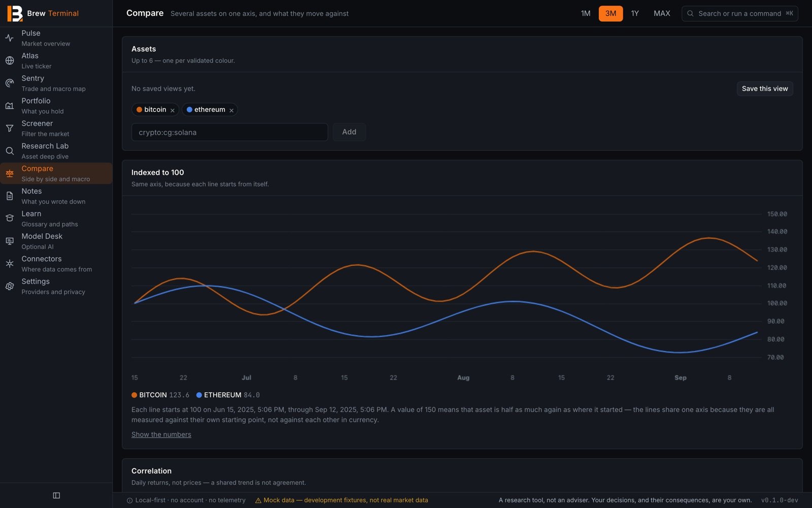Click the Correlation section heading
This screenshot has height=508, width=812.
[151, 471]
